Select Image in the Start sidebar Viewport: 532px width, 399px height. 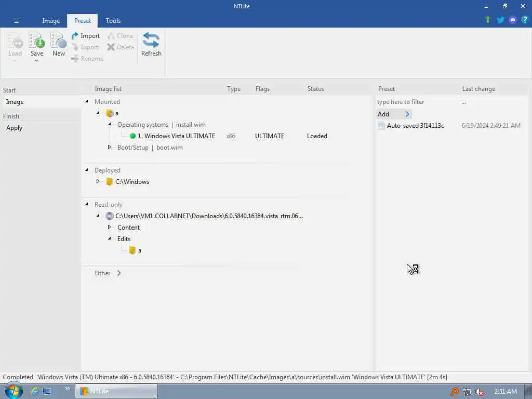pyautogui.click(x=41, y=102)
